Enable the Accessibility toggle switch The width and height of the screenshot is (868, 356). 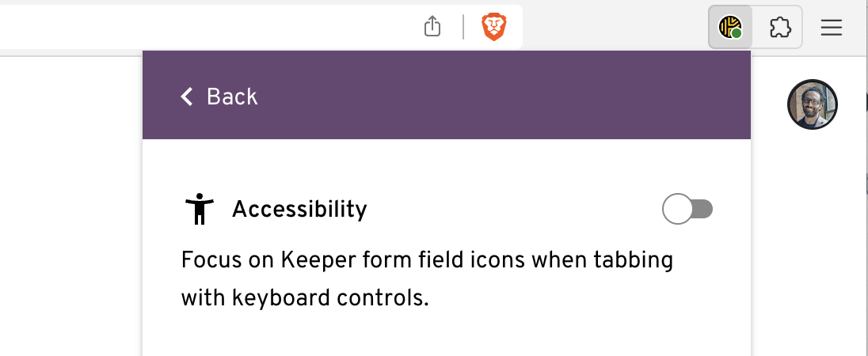(x=687, y=209)
